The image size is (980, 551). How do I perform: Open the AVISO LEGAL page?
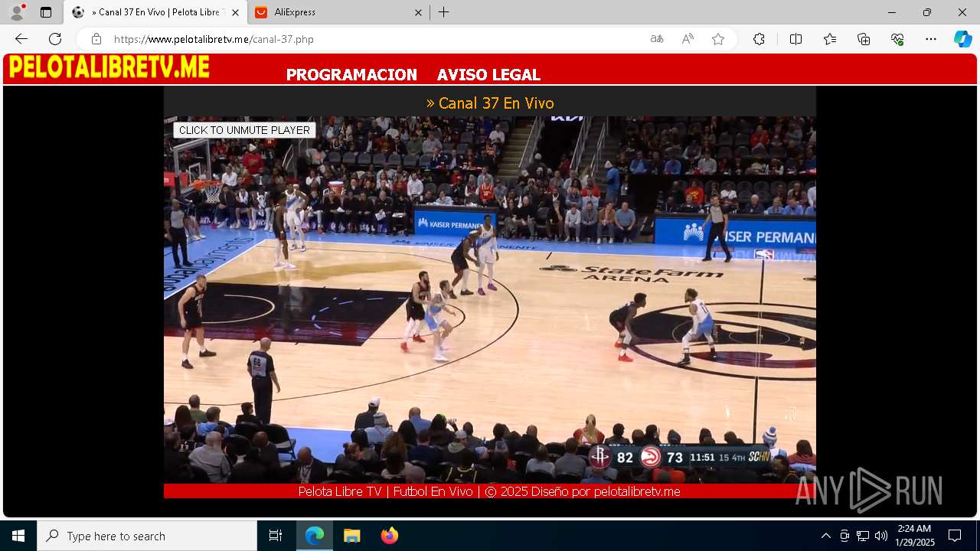click(488, 74)
